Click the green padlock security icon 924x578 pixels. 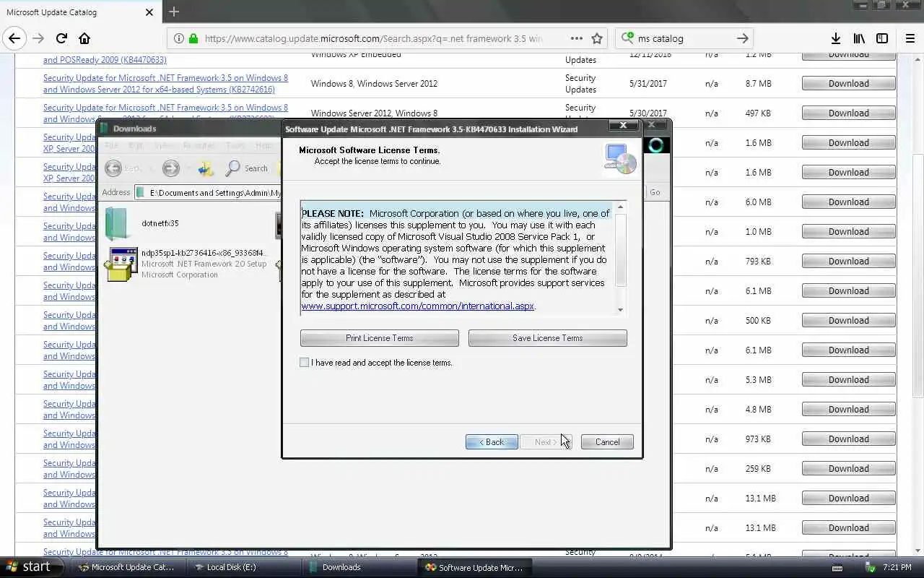pyautogui.click(x=193, y=38)
